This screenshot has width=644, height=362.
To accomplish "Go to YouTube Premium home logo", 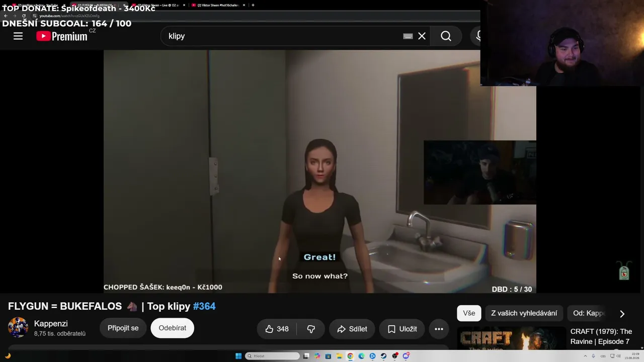I will click(62, 36).
